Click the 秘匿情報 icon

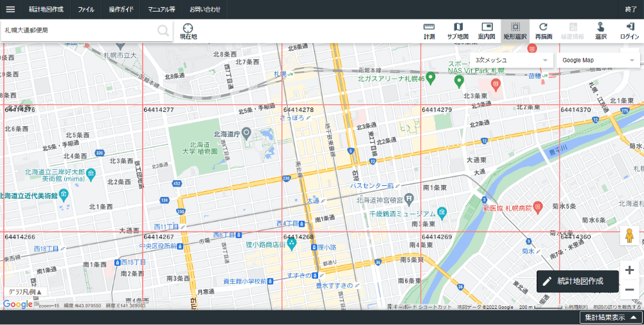(x=573, y=32)
